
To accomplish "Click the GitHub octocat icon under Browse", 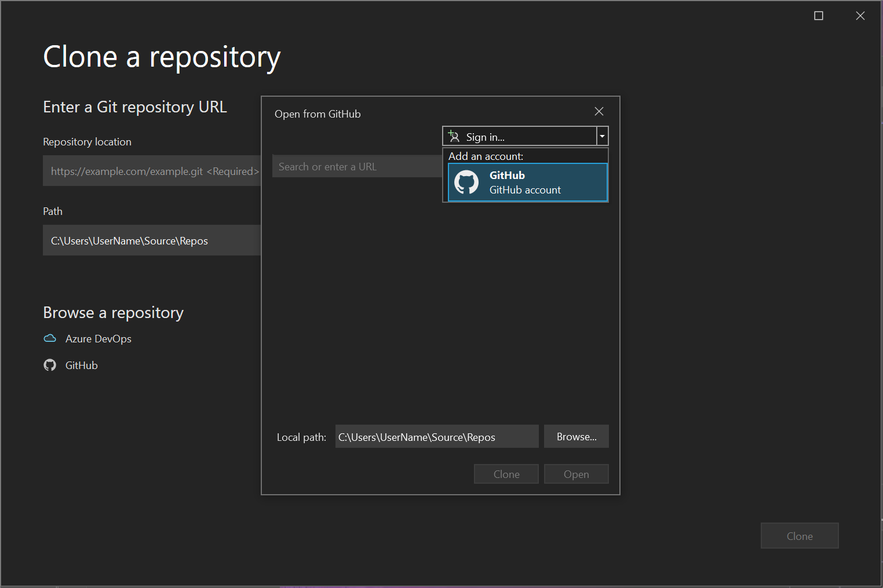I will pos(50,365).
